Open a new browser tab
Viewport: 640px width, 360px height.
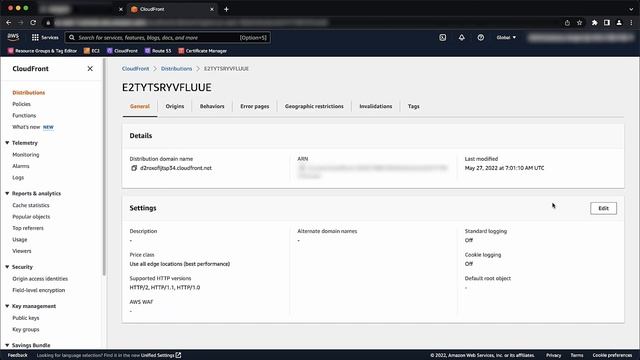pyautogui.click(x=226, y=9)
